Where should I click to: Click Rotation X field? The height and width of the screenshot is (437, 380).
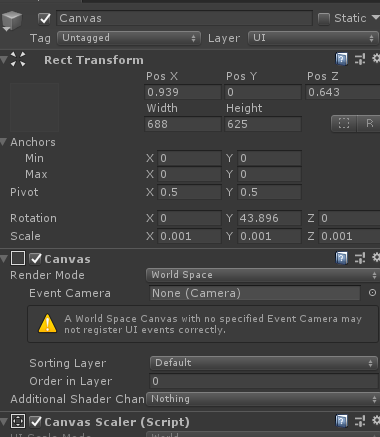point(189,218)
